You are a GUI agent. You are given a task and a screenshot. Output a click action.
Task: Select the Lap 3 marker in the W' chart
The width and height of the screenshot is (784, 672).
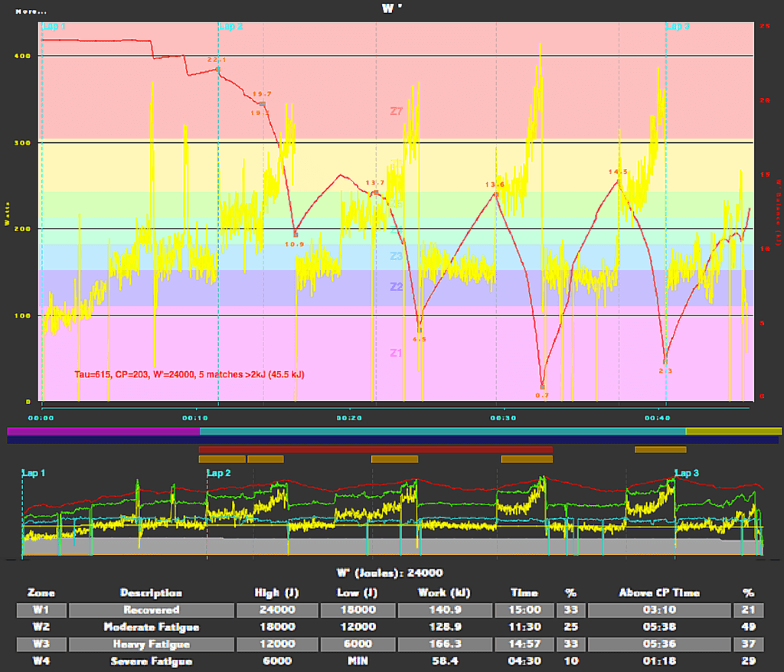[678, 27]
